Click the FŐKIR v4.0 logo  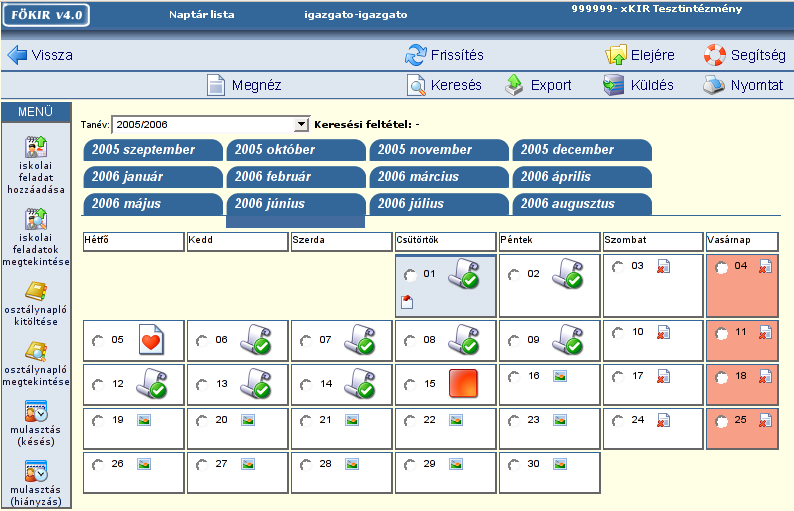(x=47, y=15)
